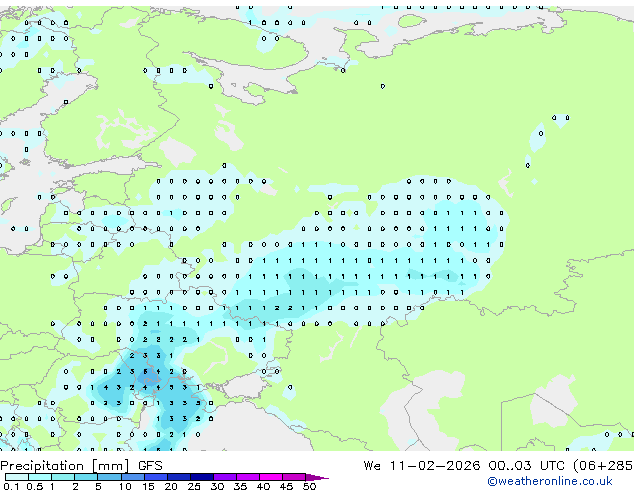Viewport: 634px width, 490px height.
Task: Click the '(06+285' forecast run text
Action: pyautogui.click(x=603, y=466)
